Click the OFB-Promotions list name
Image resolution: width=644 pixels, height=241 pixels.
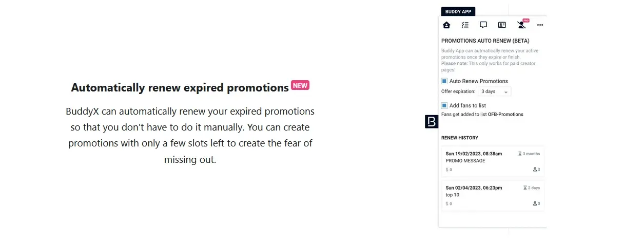(505, 115)
